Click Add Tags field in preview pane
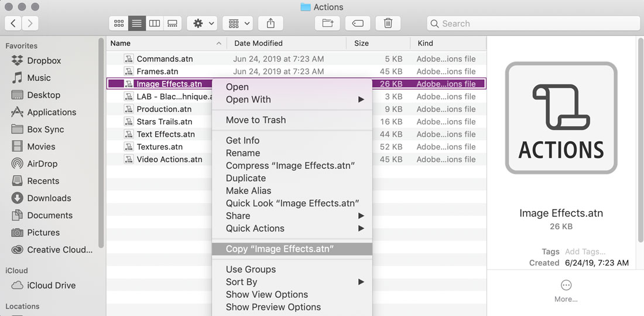Viewport: 644px width, 316px height. [585, 252]
